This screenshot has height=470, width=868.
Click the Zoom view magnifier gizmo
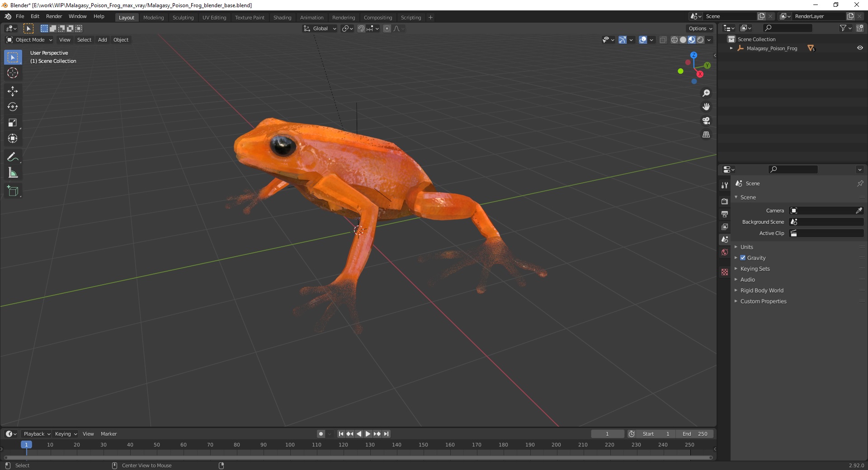pos(706,93)
